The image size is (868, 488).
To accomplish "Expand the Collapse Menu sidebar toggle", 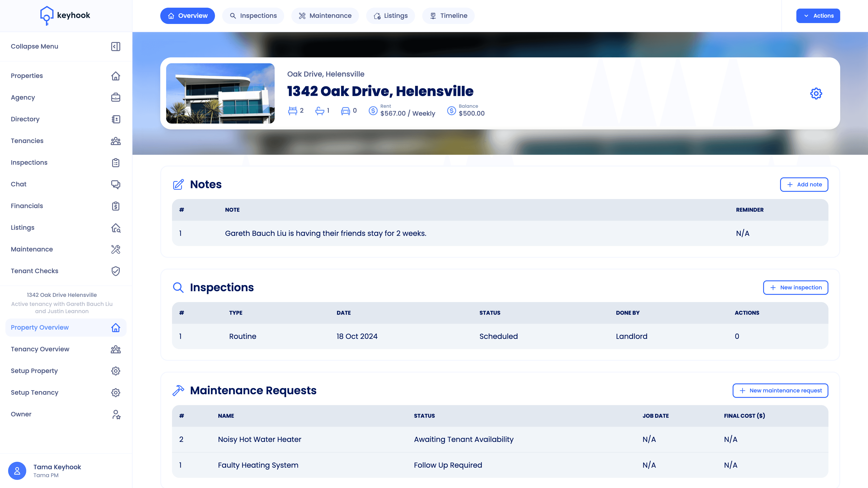I will click(x=116, y=47).
